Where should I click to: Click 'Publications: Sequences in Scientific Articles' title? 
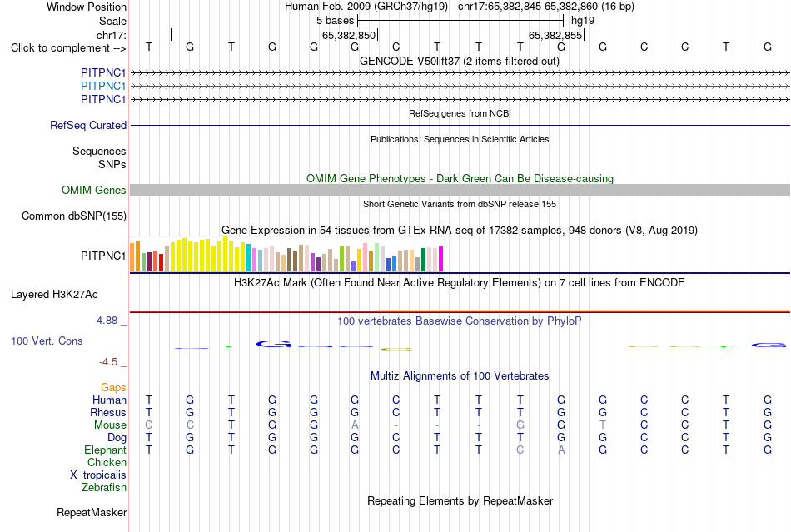(x=460, y=139)
